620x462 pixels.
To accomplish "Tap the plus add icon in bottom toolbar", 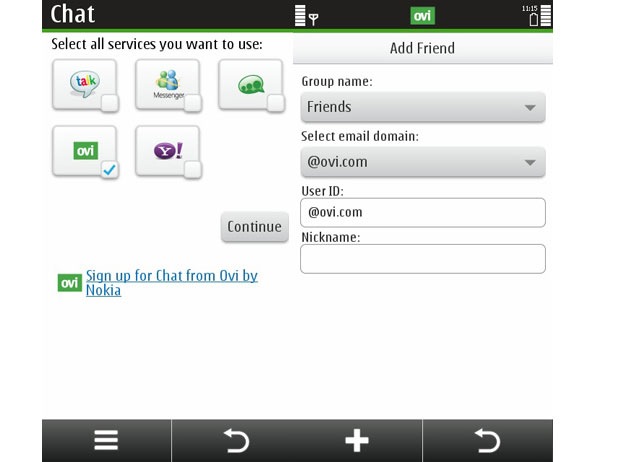I will [x=357, y=440].
